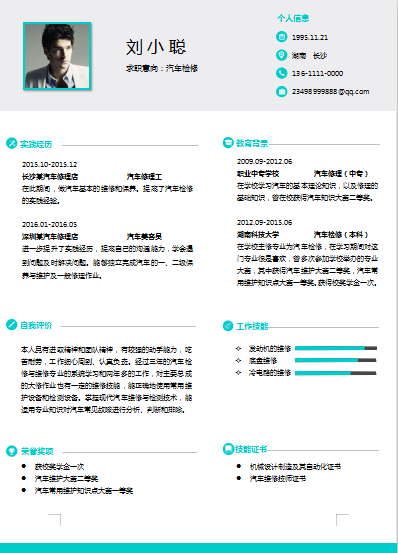Click the phone icon
Screen dimensions: 398x553
coord(281,73)
